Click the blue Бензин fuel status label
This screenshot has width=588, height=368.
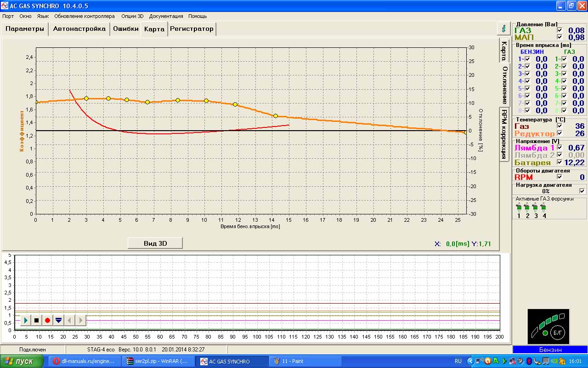click(x=550, y=350)
